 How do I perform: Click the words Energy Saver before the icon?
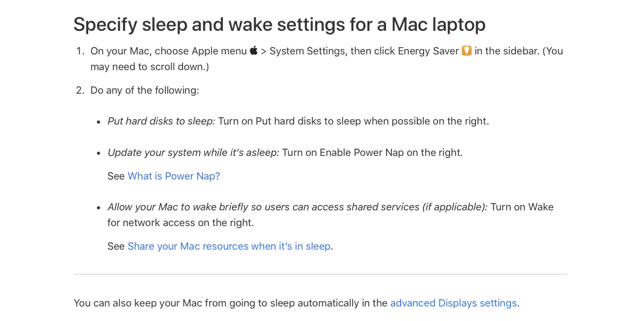coord(428,51)
